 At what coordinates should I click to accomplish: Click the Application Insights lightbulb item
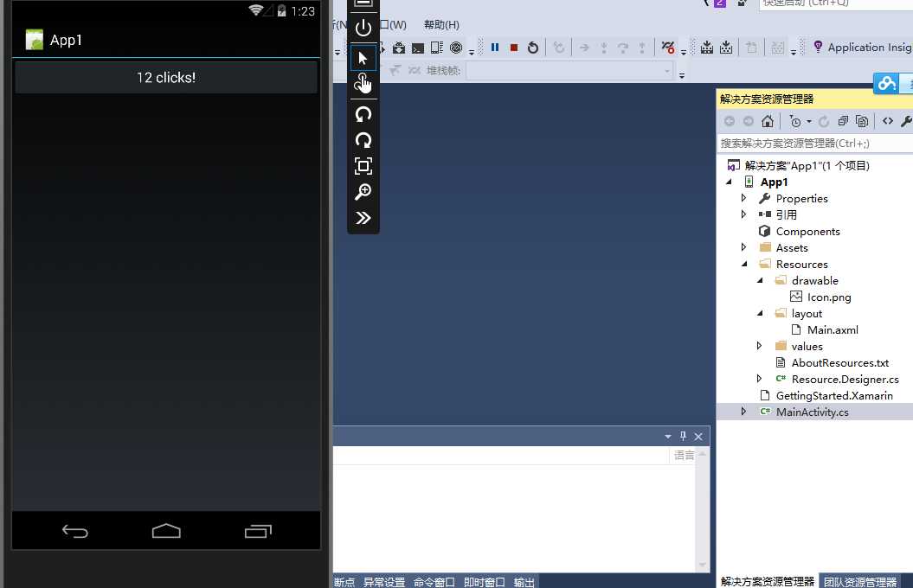(x=862, y=47)
